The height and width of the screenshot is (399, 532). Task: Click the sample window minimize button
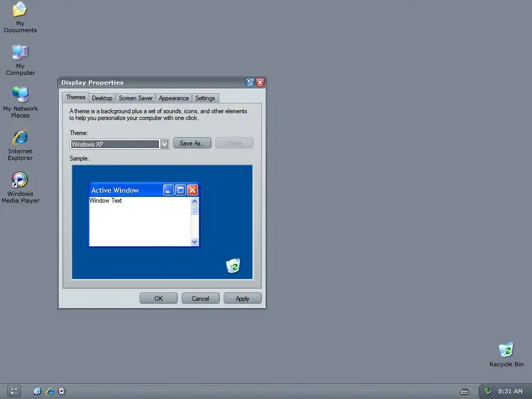(168, 190)
